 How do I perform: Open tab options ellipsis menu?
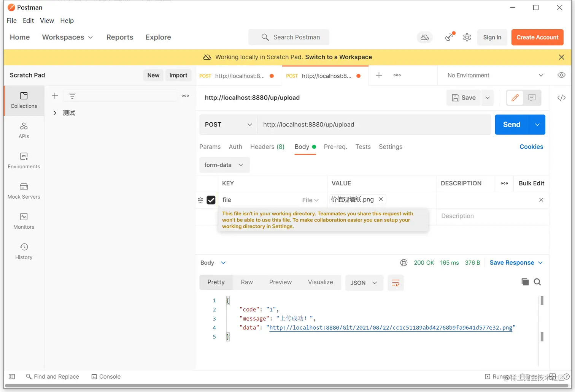[x=397, y=75]
